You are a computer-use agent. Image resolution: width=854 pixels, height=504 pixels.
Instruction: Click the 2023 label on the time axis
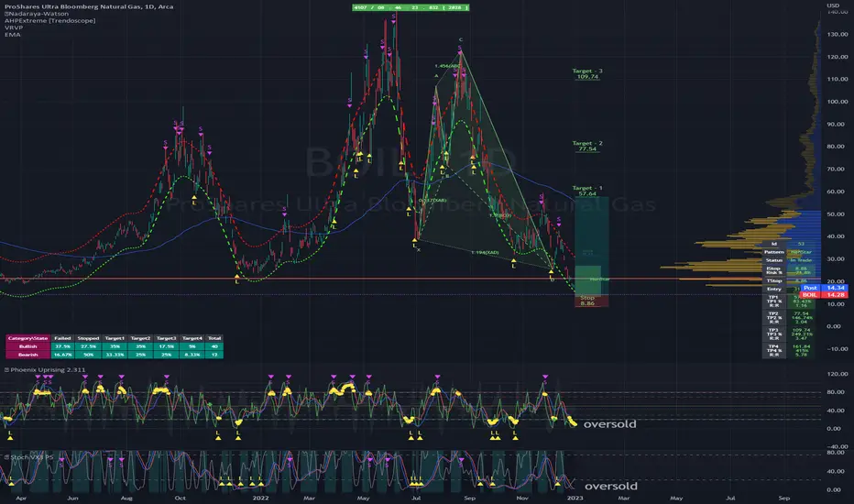(x=575, y=498)
